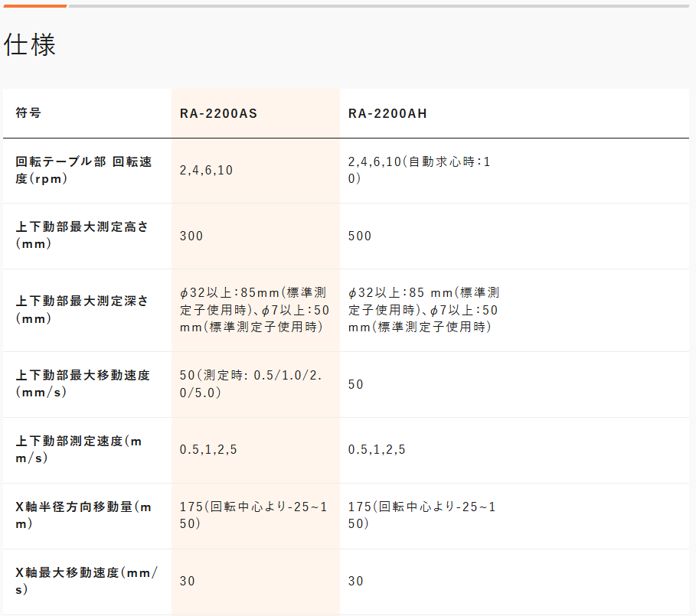Image resolution: width=696 pixels, height=616 pixels.
Task: Click the 上下動部最大測定深さ(mm) row label
Action: click(82, 310)
